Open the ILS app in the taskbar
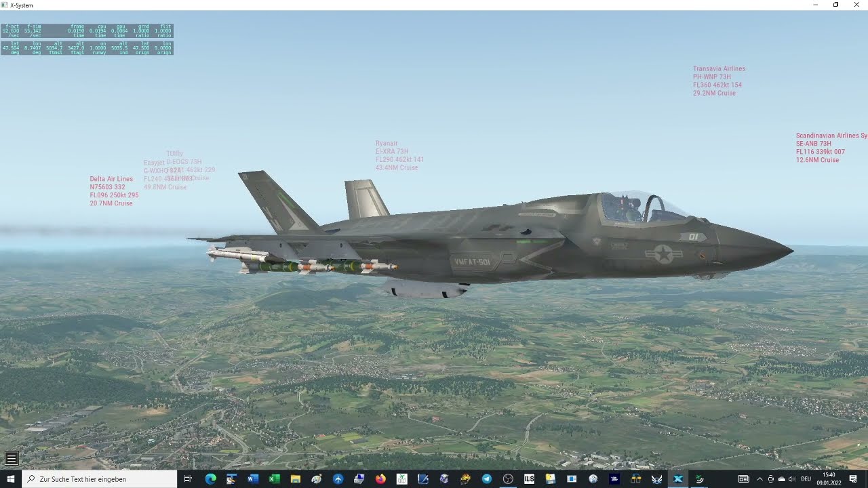The height and width of the screenshot is (488, 868). click(529, 479)
